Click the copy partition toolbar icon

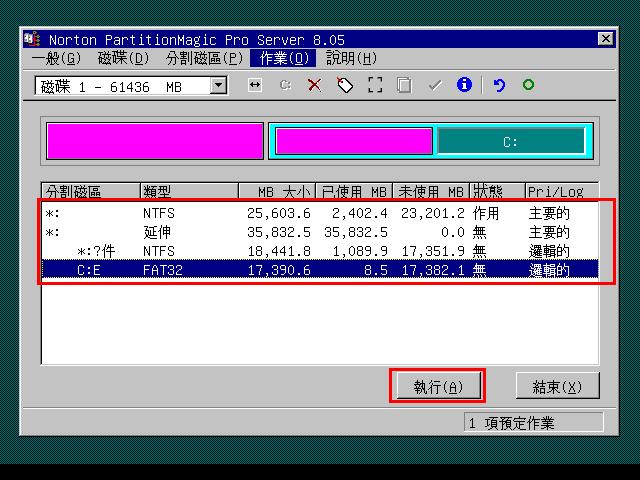[403, 86]
